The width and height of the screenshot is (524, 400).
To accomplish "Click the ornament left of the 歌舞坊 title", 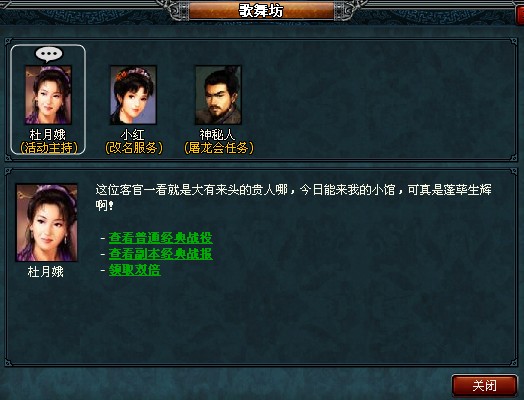I will [x=176, y=10].
